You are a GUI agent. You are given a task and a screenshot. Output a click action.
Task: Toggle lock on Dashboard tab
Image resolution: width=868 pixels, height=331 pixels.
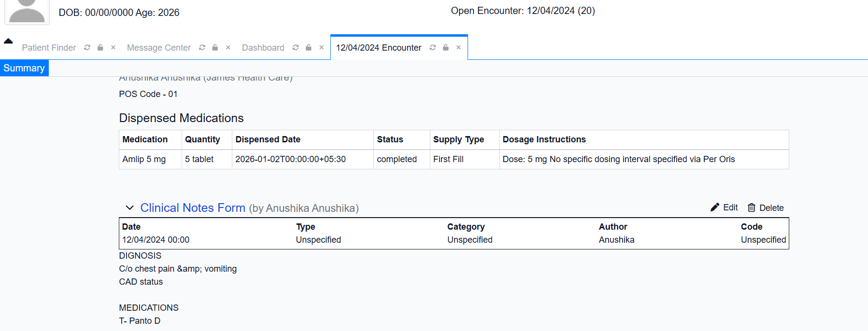[x=309, y=48]
